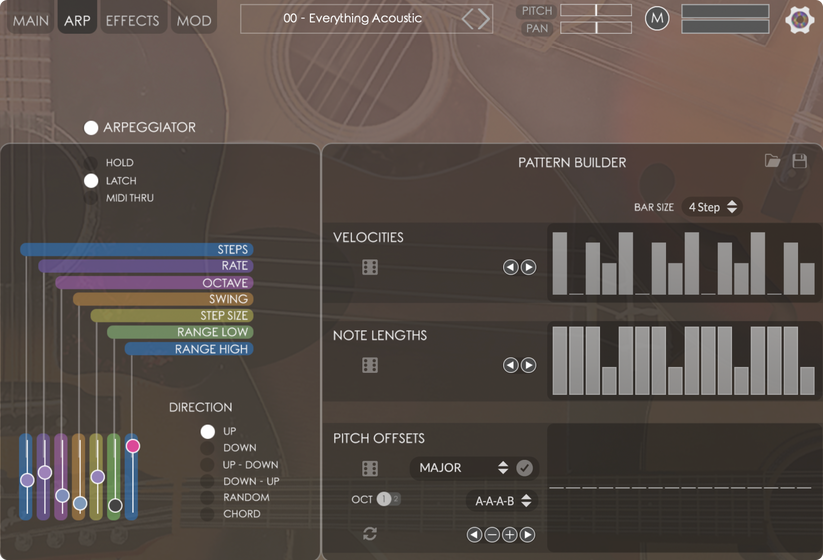
Task: Click the pitch offsets plus button
Action: click(x=510, y=535)
